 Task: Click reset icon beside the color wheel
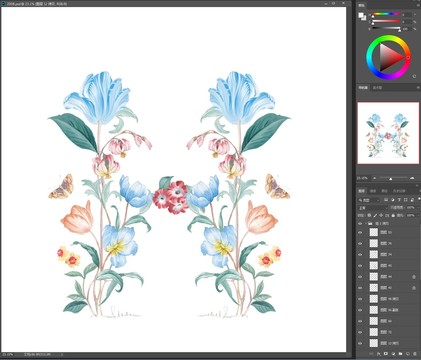tap(414, 76)
